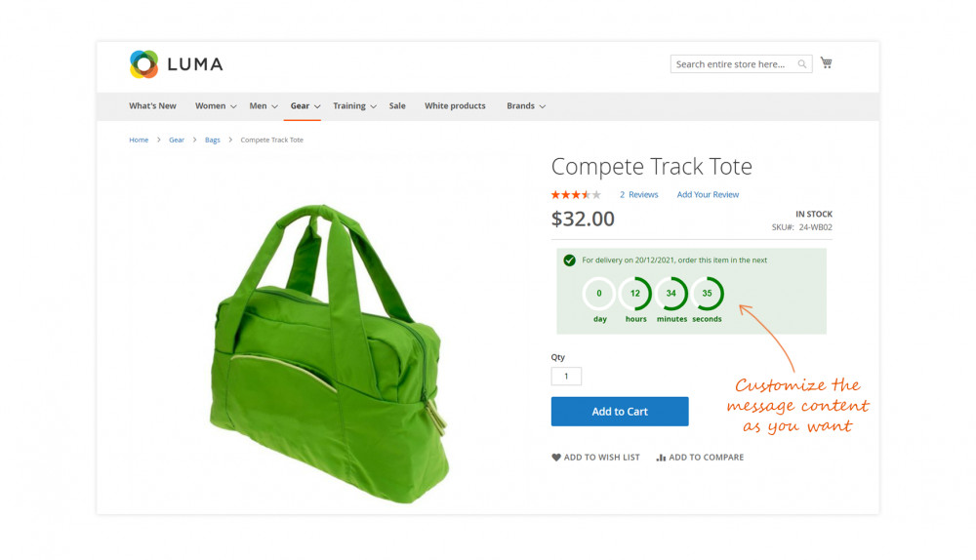
Task: Click the Luma logo icon
Action: [143, 64]
